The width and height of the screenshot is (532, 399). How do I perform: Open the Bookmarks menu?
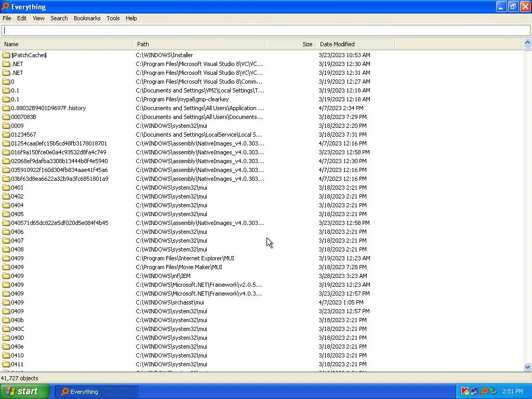[87, 18]
